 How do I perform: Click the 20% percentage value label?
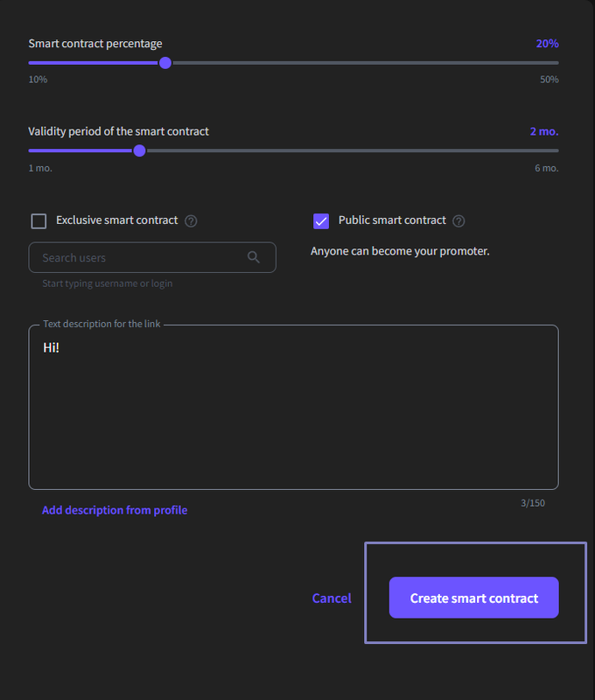point(547,43)
